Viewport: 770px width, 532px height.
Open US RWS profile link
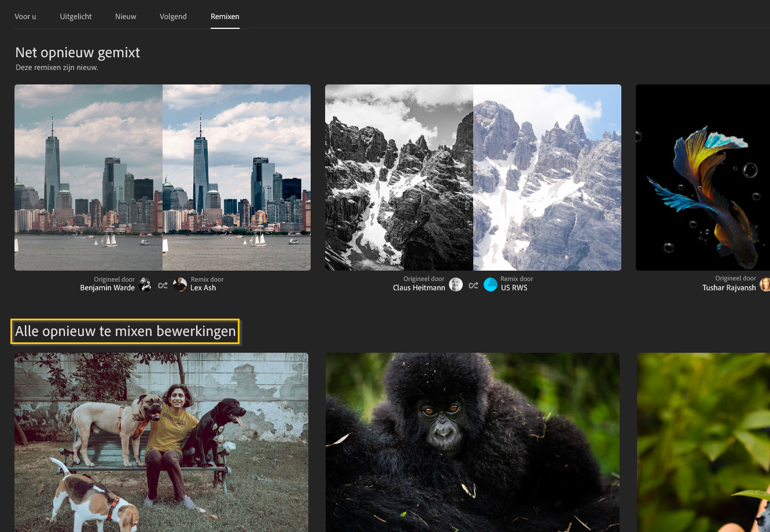[514, 287]
